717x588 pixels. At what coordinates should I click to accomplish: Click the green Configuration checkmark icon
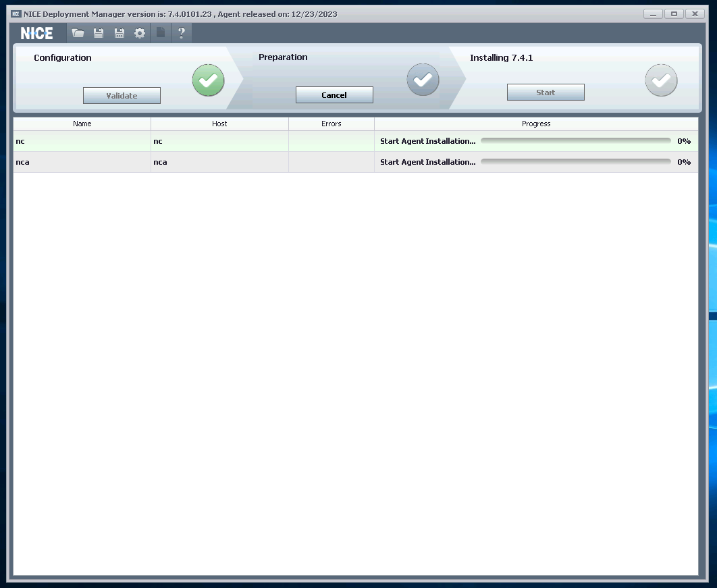208,80
